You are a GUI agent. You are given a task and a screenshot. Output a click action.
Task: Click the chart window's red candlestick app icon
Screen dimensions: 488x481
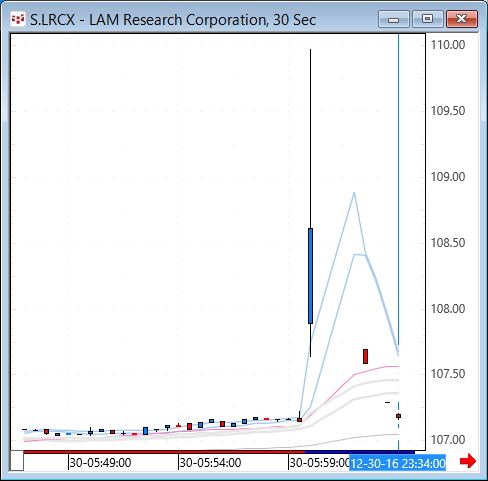click(x=18, y=19)
